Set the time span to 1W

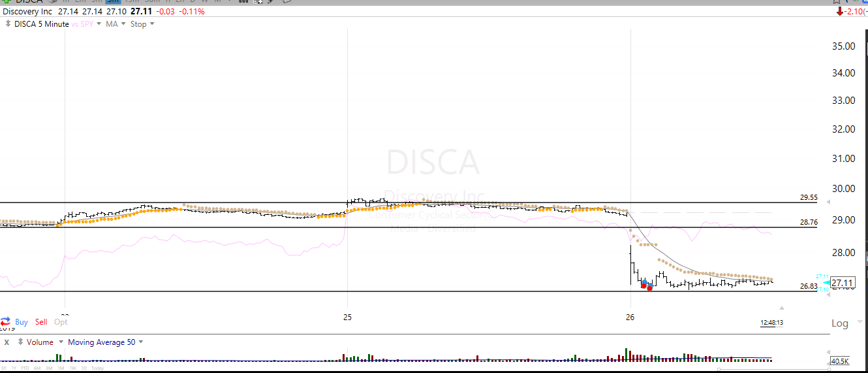(72, 368)
